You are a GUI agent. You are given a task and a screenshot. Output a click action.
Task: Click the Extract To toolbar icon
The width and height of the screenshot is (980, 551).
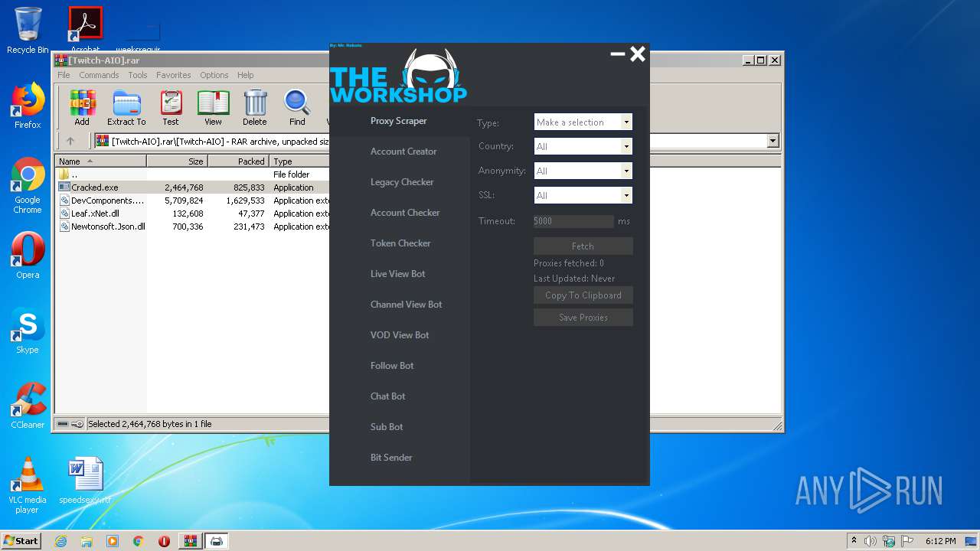click(x=126, y=108)
